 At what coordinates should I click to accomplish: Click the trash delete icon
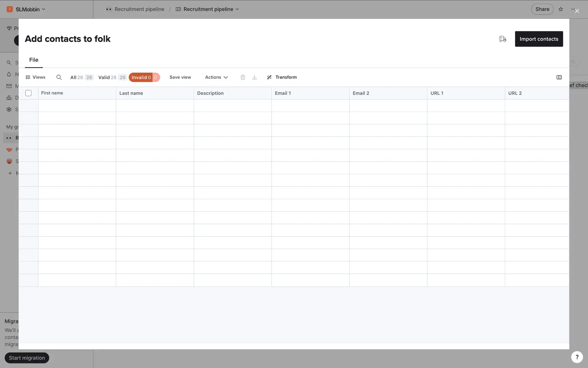coord(243,77)
